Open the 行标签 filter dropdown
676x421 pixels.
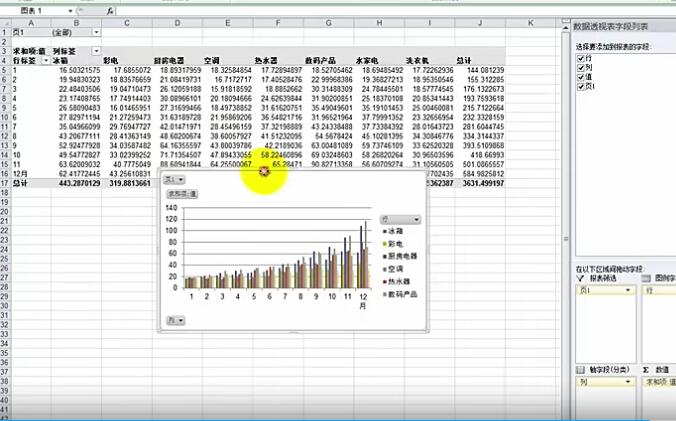43,59
